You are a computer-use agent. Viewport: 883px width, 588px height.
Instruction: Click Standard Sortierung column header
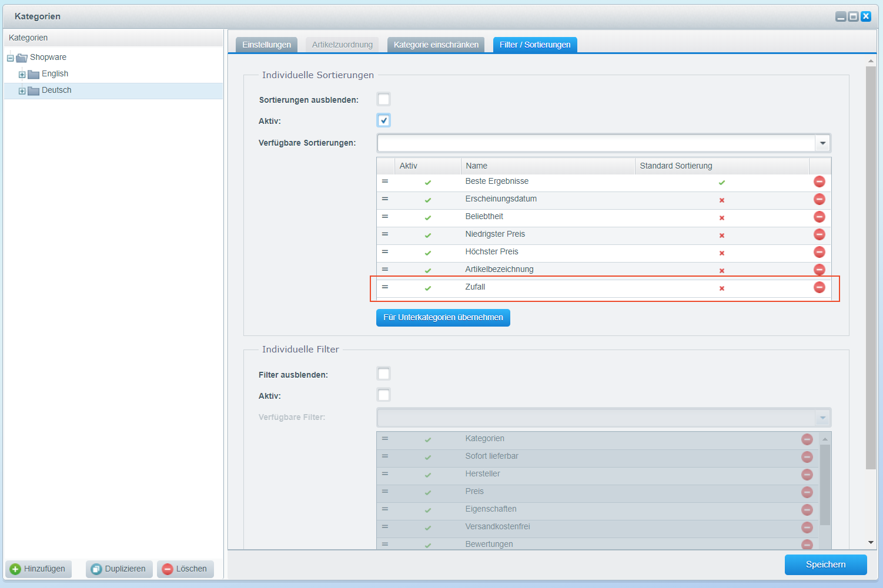[722, 166]
